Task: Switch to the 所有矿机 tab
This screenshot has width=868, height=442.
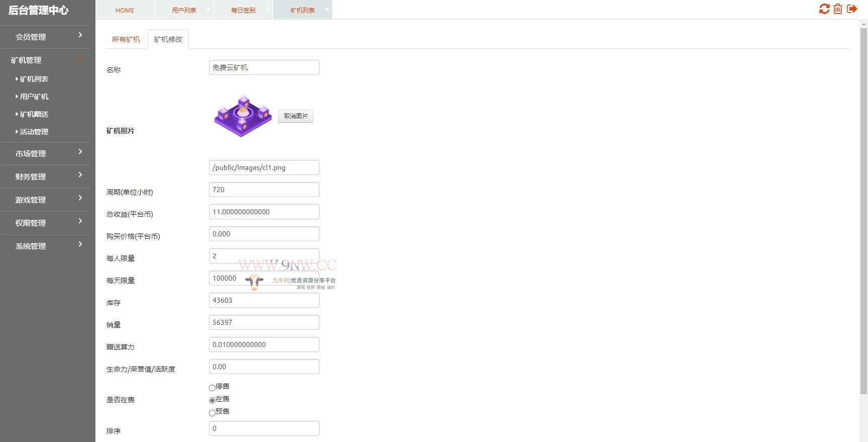Action: 126,39
